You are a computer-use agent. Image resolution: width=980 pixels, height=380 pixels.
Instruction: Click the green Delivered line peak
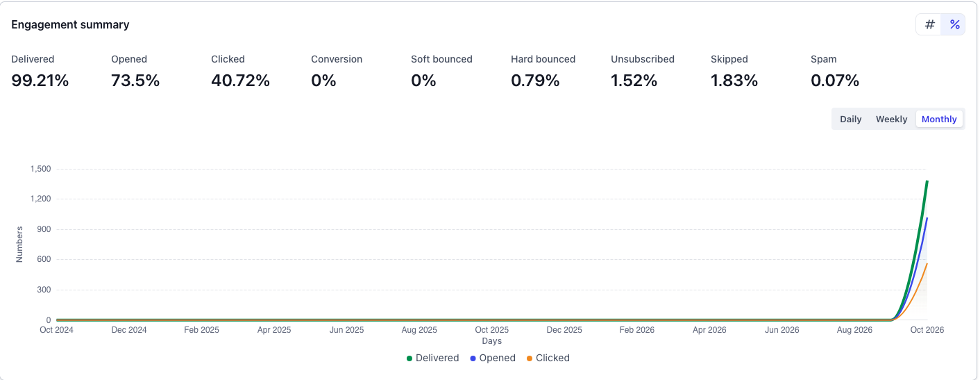[x=927, y=183]
